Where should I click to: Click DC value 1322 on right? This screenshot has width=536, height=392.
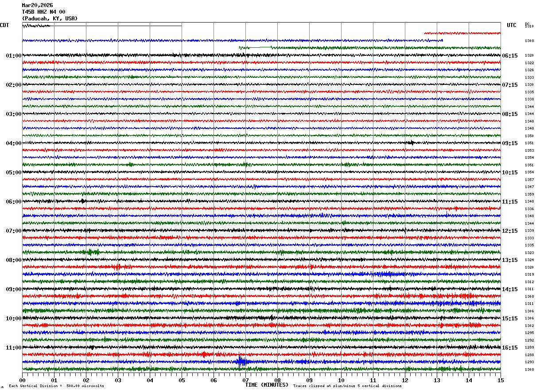point(529,63)
